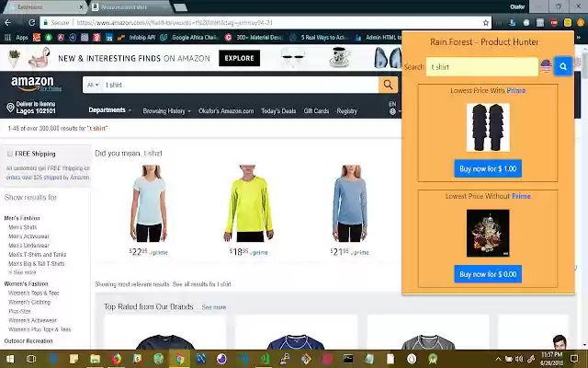Open Men's Big & Tall T-Shirts
The width and height of the screenshot is (588, 368).
point(37,264)
